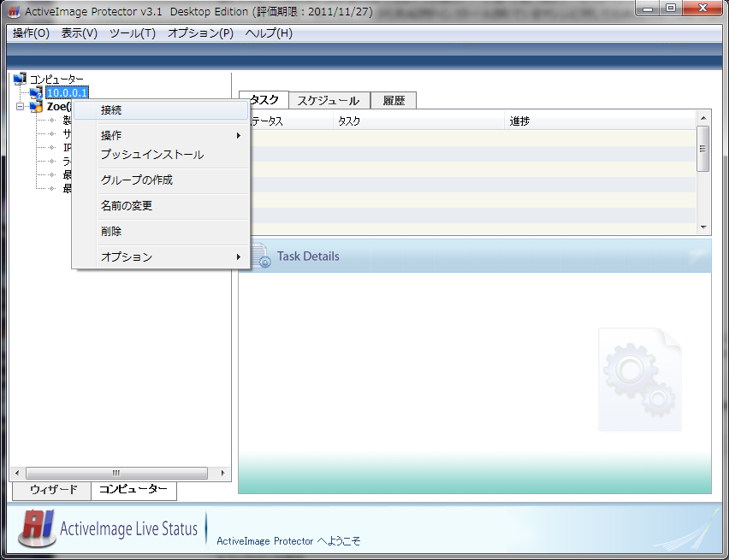
Task: Open the オプション(P) menu
Action: (x=200, y=33)
